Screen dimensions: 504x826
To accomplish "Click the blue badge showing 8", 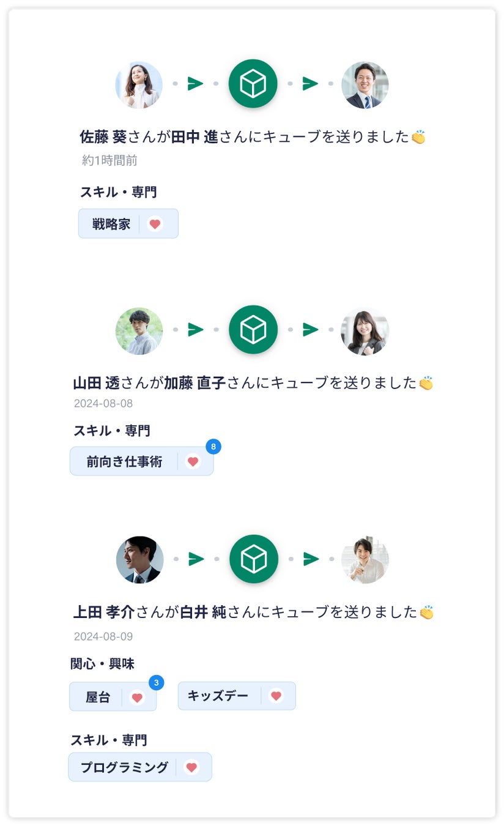I will 213,447.
